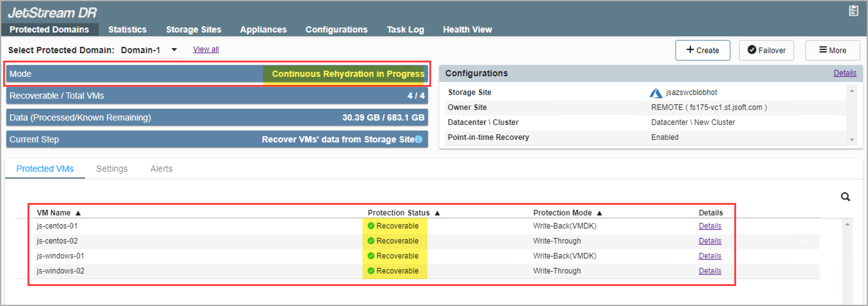Viewport: 868px width, 306px height.
Task: Click the search magnifier icon
Action: tap(846, 197)
